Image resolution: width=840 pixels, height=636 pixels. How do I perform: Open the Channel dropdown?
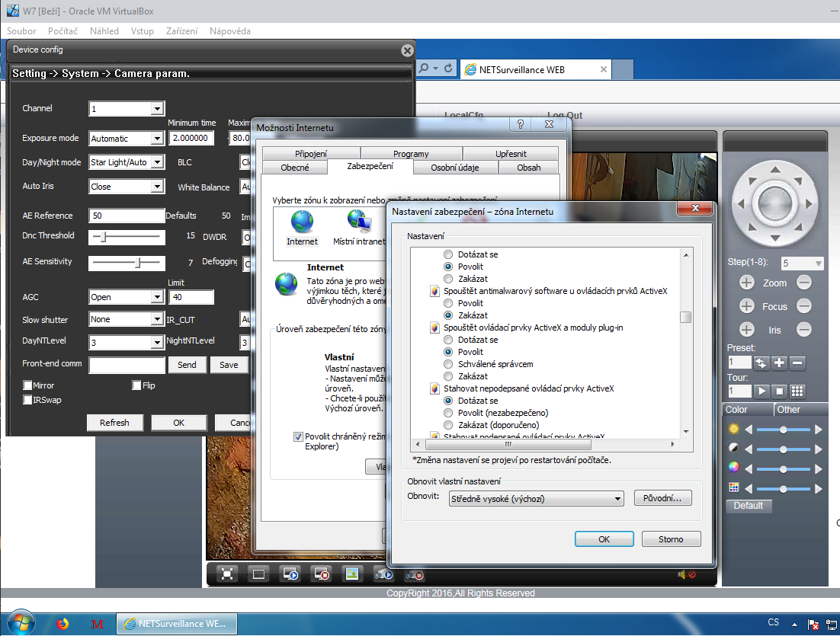point(157,109)
